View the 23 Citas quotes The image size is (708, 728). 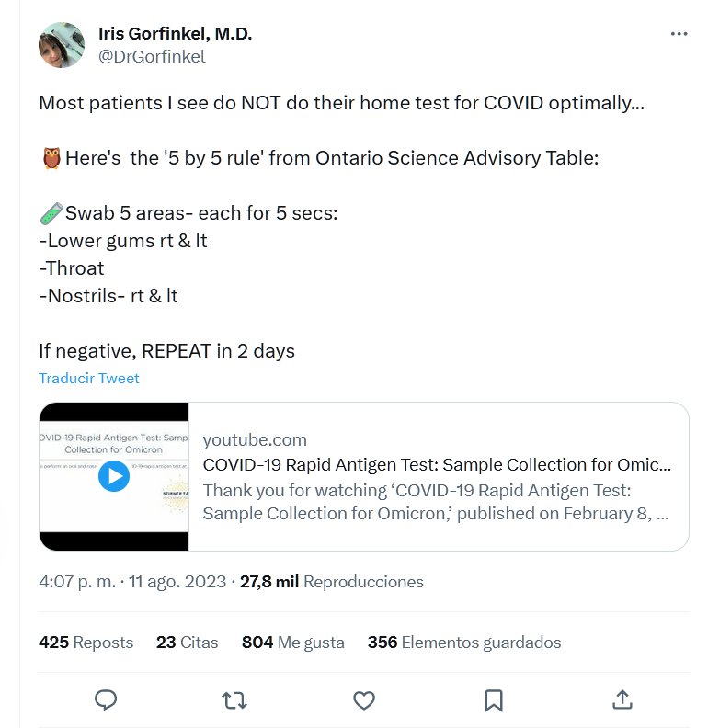pyautogui.click(x=187, y=643)
